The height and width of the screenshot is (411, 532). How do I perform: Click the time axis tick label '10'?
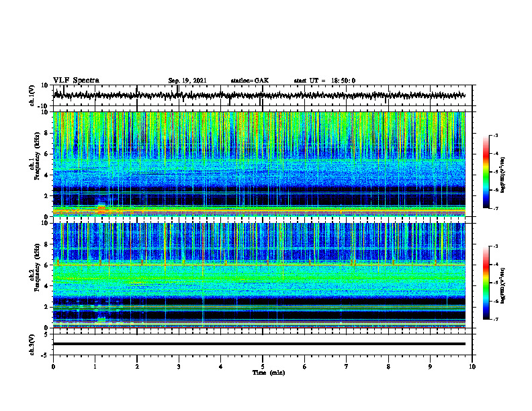pyautogui.click(x=472, y=367)
